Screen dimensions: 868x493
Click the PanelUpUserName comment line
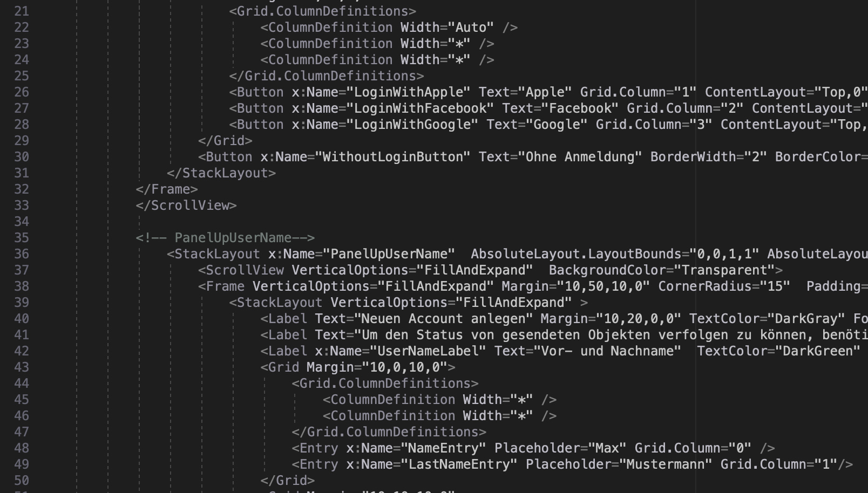click(225, 238)
